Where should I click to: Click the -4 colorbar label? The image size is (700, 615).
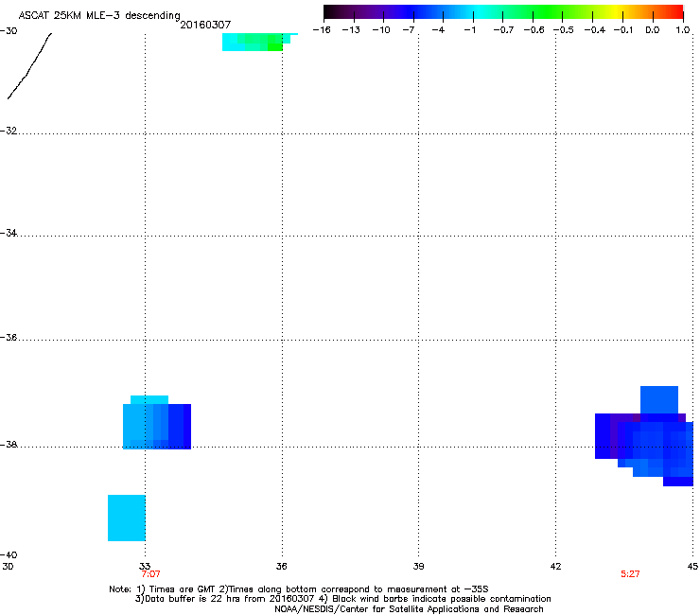pyautogui.click(x=438, y=30)
